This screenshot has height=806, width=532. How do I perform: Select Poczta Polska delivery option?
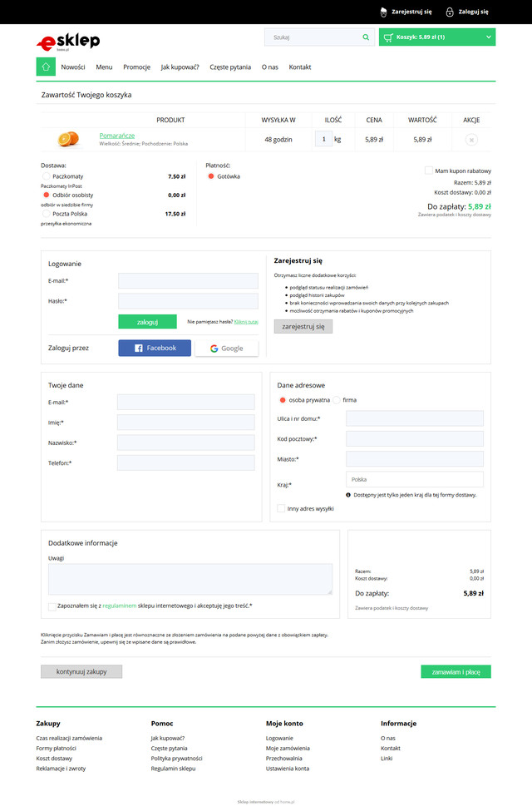click(x=47, y=214)
